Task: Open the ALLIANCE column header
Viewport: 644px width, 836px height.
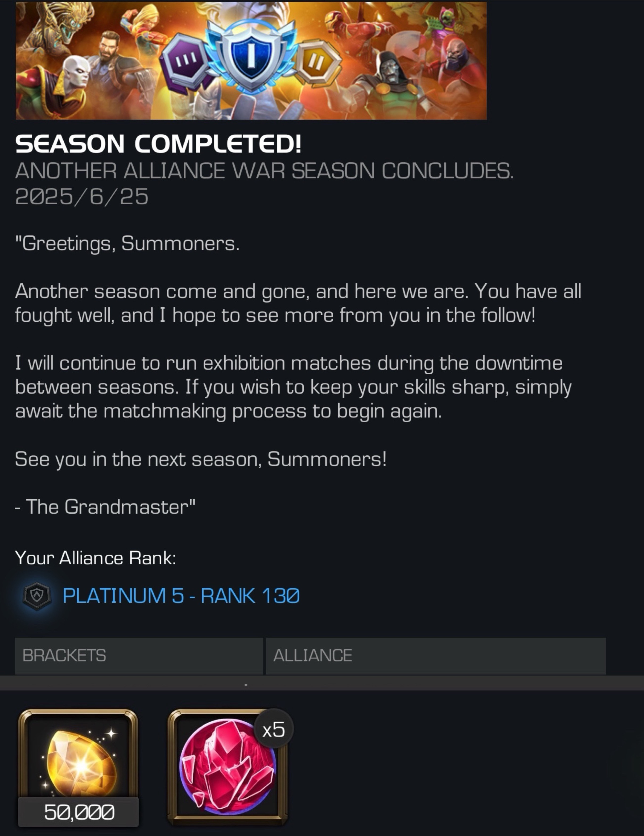Action: click(x=436, y=656)
